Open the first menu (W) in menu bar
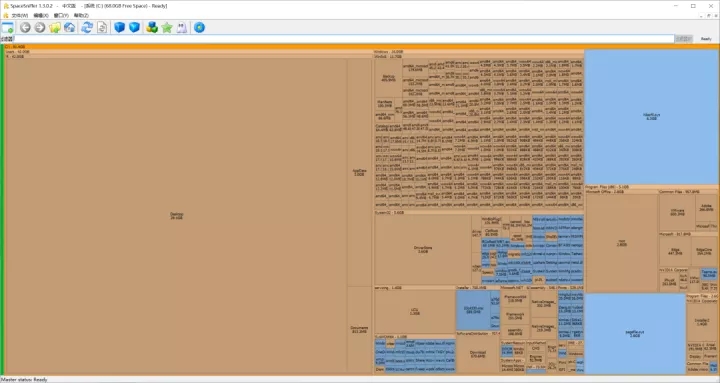Viewport: 720px width, 383px height. click(20, 15)
